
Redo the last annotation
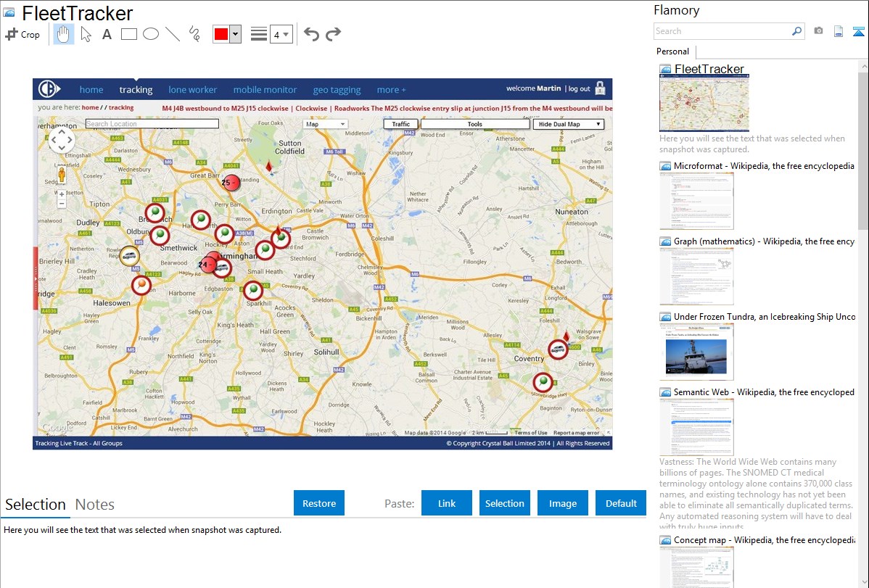click(x=333, y=34)
